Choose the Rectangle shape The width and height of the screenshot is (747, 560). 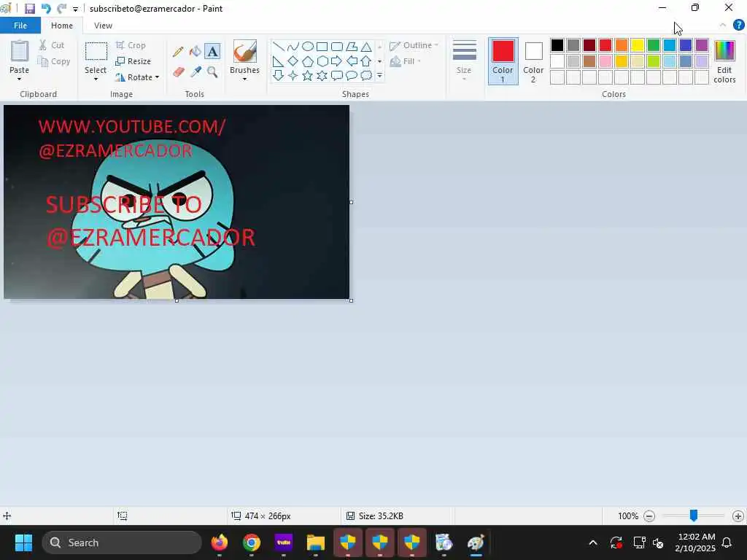point(322,47)
